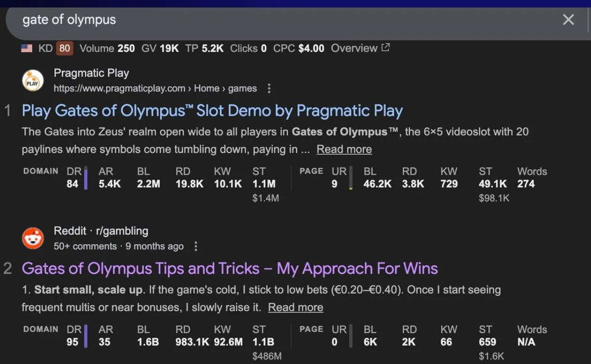Click Words value N/A
Screen dimensions: 591x364
526,342
